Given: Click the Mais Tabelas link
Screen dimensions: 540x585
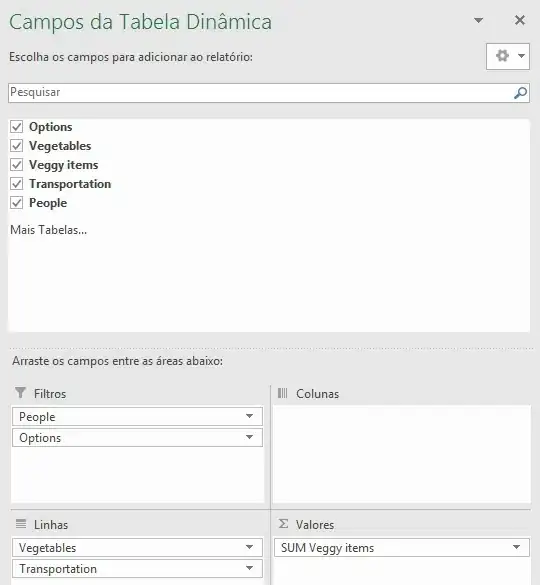Looking at the screenshot, I should (x=49, y=230).
